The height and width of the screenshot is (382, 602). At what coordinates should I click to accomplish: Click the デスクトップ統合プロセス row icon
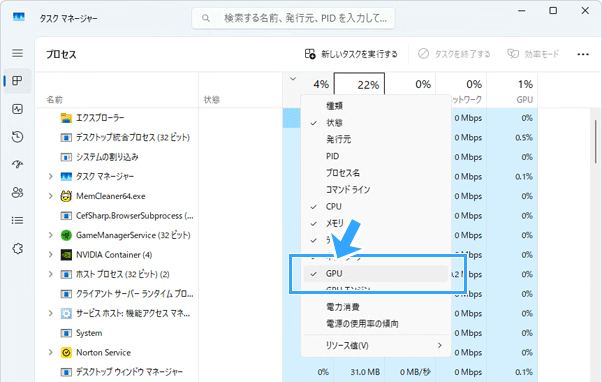pyautogui.click(x=66, y=137)
